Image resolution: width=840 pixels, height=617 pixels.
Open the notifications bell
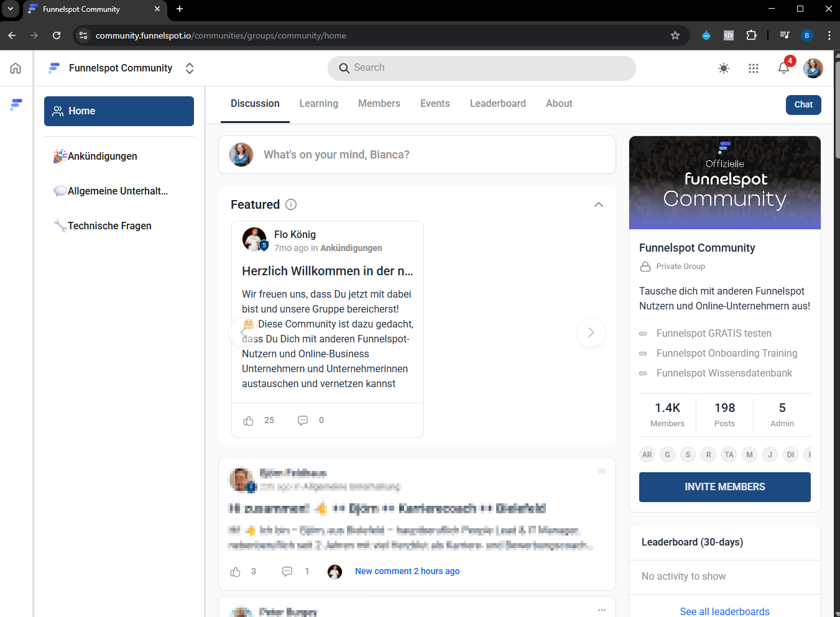(x=784, y=68)
